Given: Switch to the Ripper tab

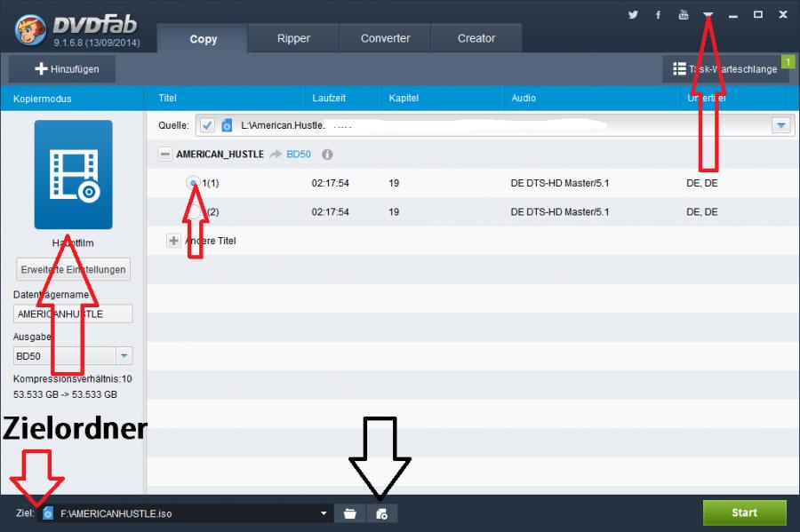Looking at the screenshot, I should point(293,38).
